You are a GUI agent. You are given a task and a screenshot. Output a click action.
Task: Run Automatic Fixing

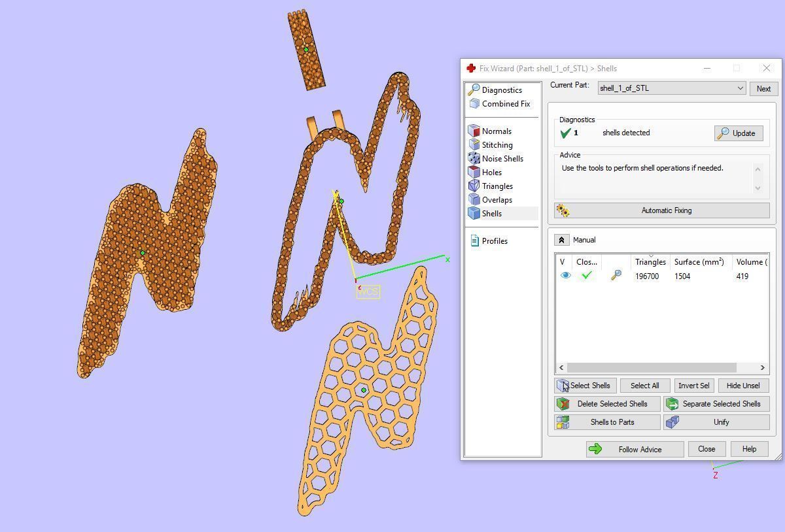[662, 210]
